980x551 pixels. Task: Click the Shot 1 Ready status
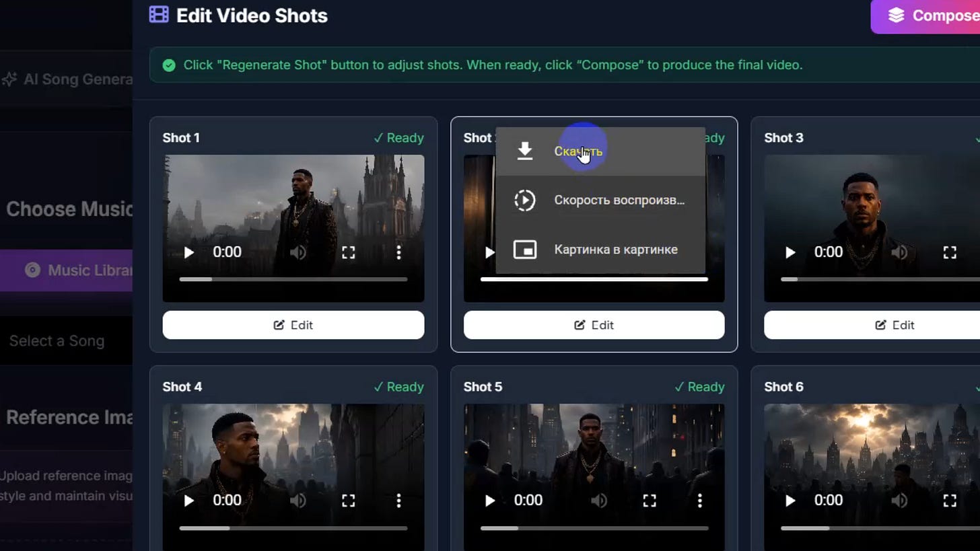coord(398,138)
